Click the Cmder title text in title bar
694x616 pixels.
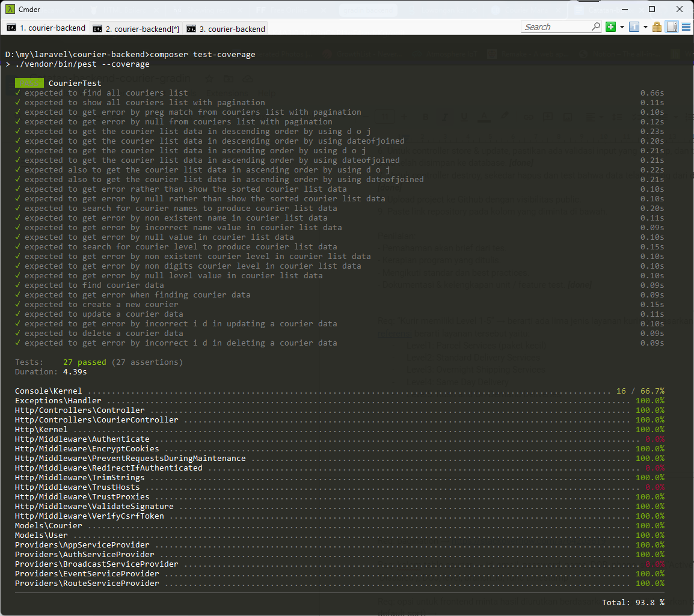click(29, 10)
